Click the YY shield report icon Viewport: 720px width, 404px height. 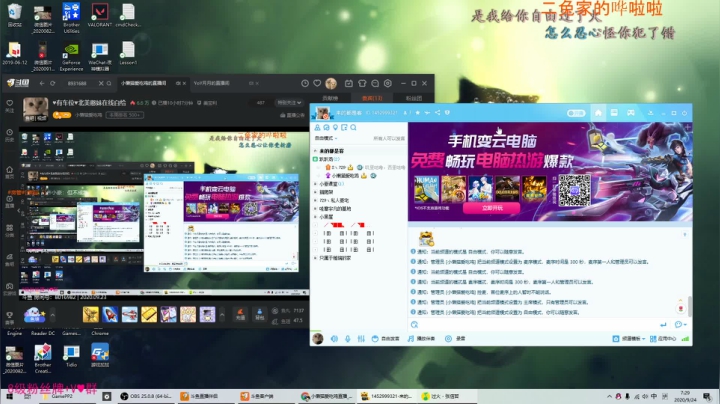[447, 112]
